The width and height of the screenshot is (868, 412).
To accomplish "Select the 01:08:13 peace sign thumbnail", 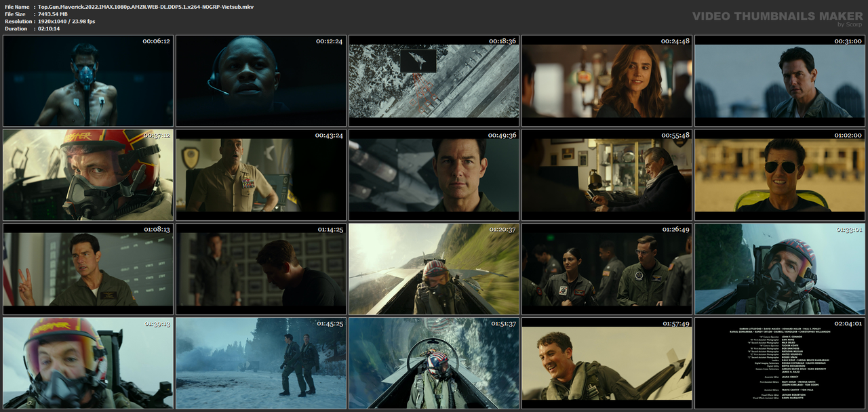I will click(x=88, y=270).
